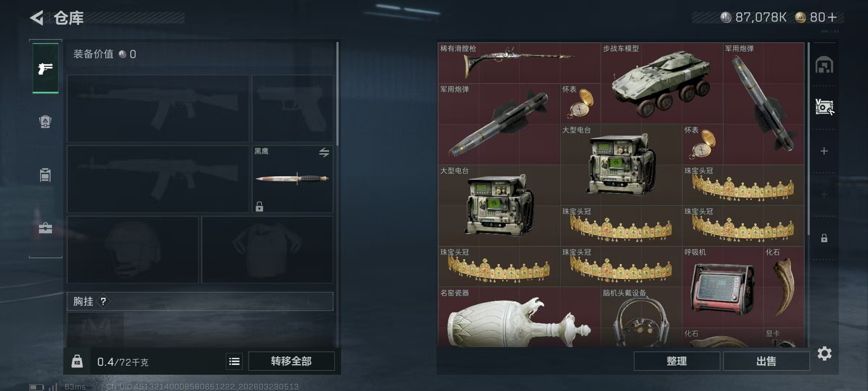The width and height of the screenshot is (868, 391).
Task: Select the weapons pistol tab in left sidebar
Action: pyautogui.click(x=45, y=68)
